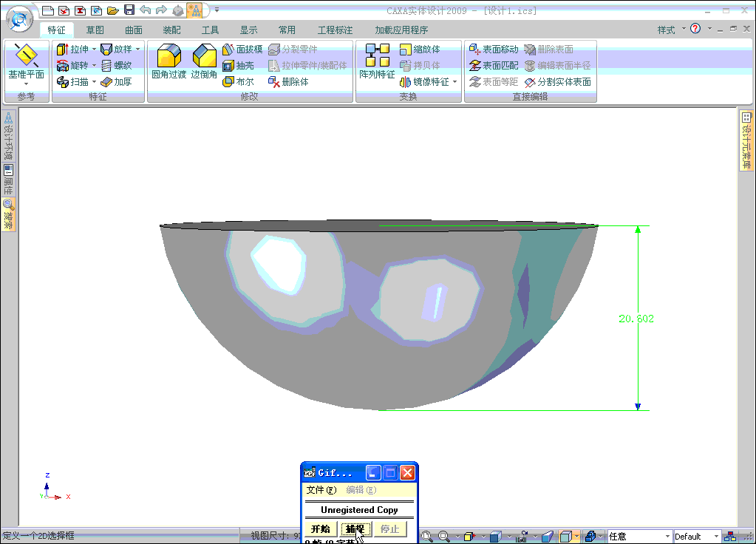The image size is (756, 544).
Task: Open the 设计元素库 catalog side tab
Action: tap(746, 140)
